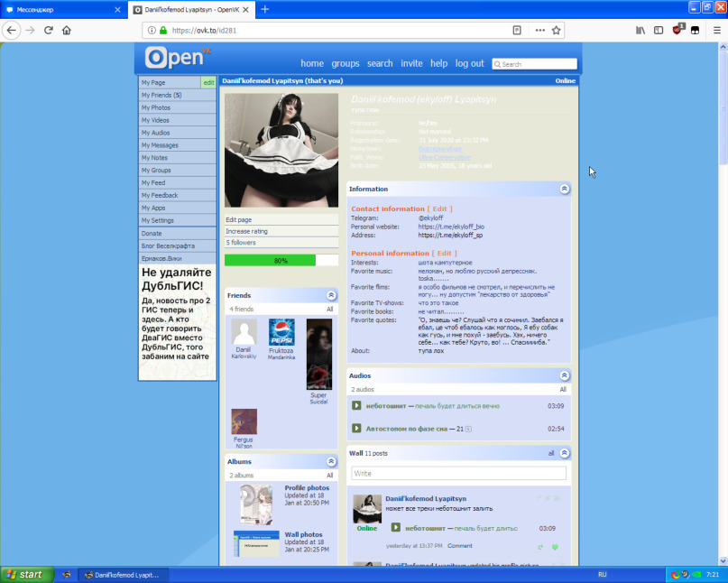
Task: Open help in top navigation
Action: 438,64
